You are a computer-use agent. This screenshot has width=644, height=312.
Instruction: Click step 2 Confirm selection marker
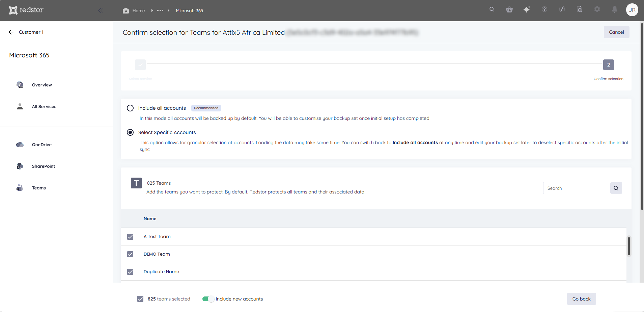(608, 65)
